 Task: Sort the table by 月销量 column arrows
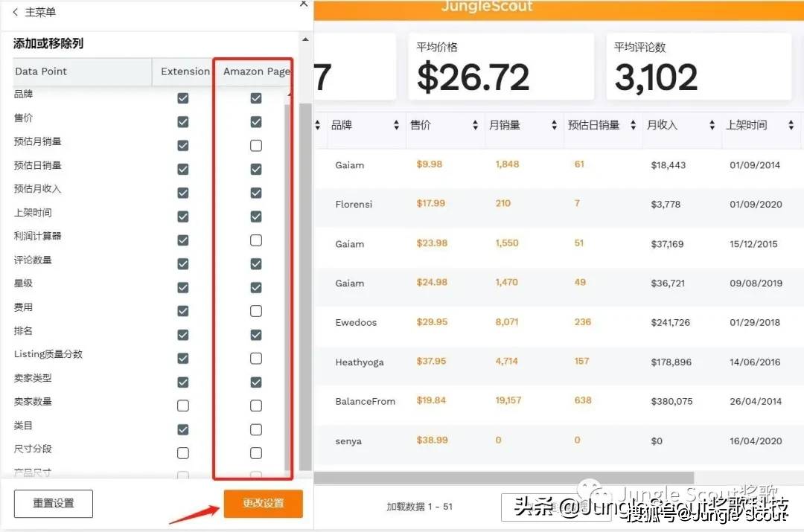click(x=555, y=125)
